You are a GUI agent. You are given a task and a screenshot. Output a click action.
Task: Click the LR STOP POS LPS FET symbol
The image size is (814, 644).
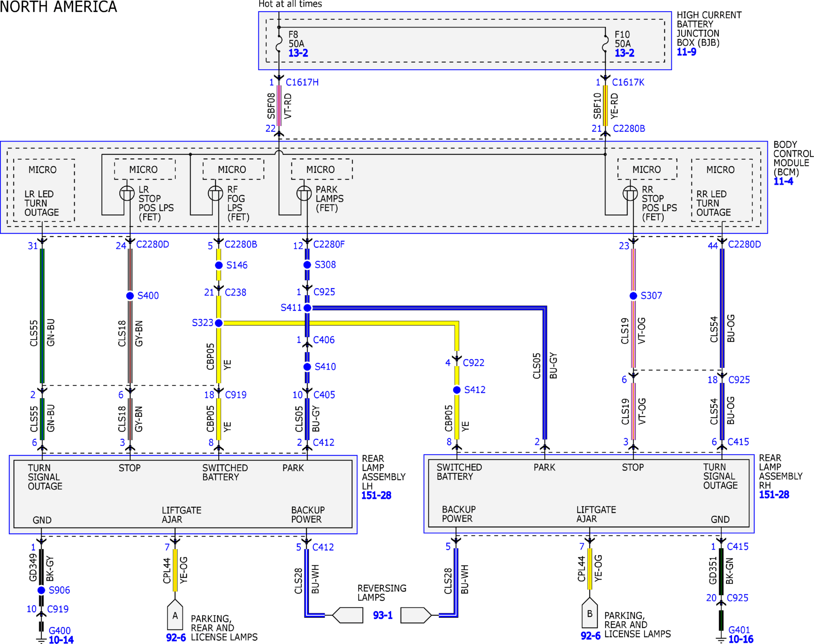point(127,193)
